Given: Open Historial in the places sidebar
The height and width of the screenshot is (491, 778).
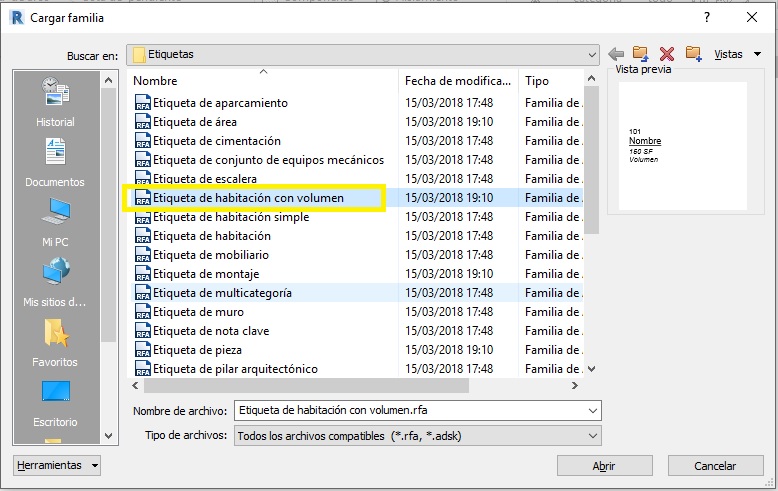Looking at the screenshot, I should (x=55, y=104).
